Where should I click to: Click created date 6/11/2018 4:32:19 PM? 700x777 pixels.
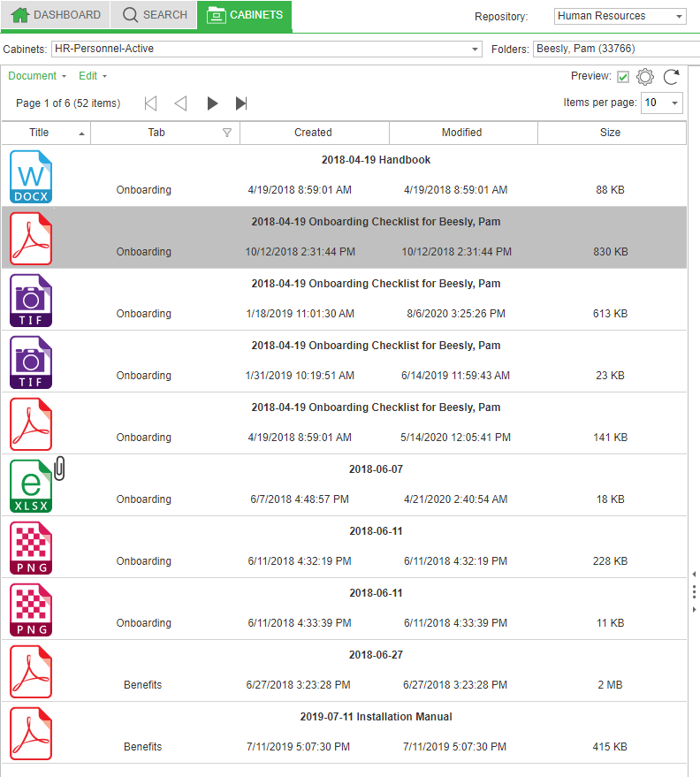click(x=300, y=561)
